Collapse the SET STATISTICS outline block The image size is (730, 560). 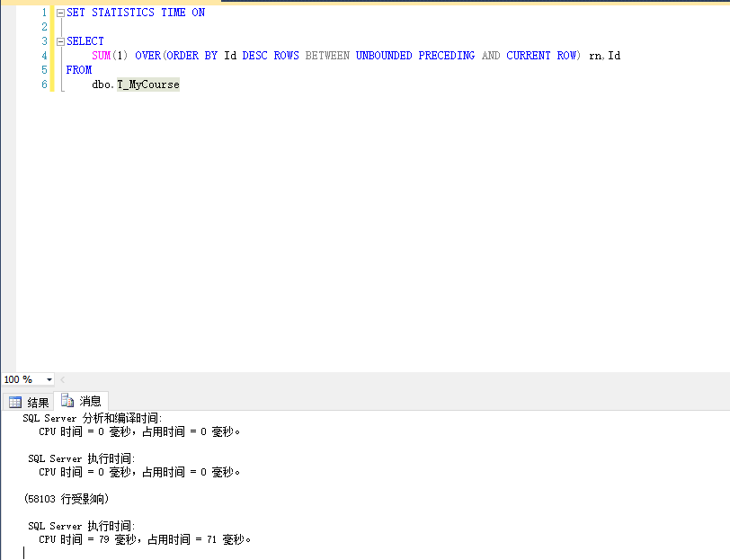point(60,13)
